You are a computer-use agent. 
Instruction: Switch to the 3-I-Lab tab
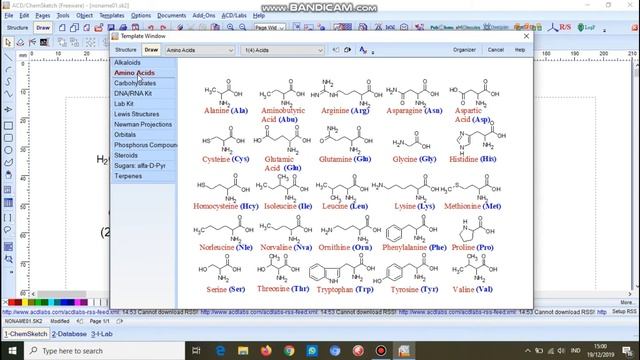(x=101, y=334)
